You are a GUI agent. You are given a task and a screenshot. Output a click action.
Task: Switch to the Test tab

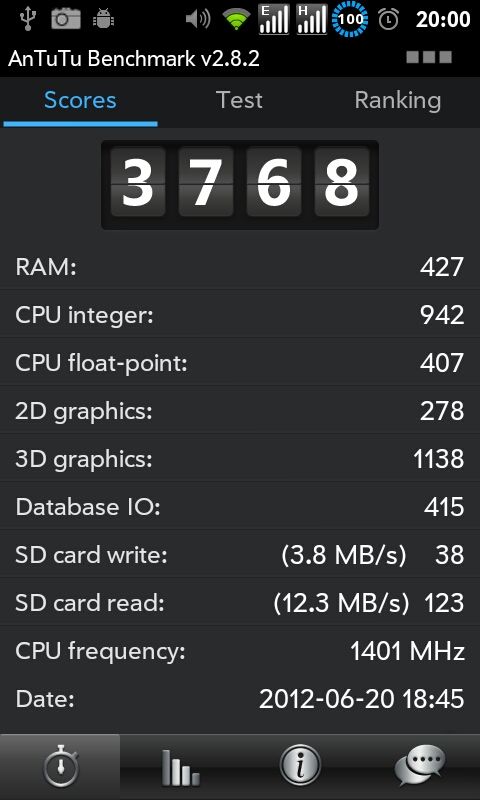[239, 101]
